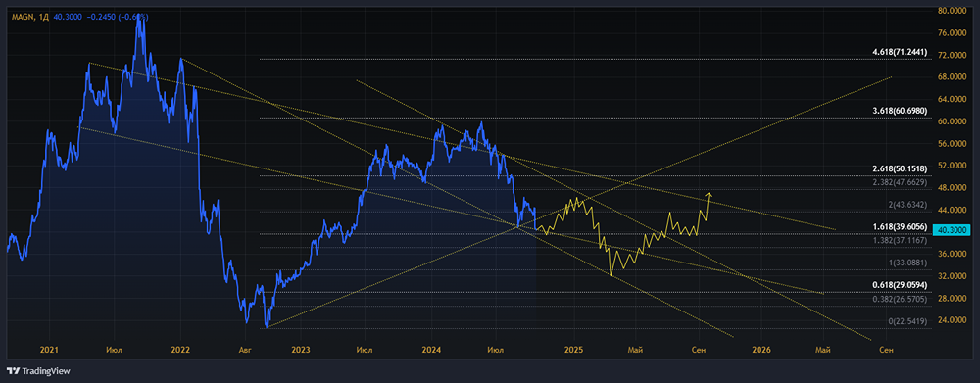
Task: Click the Июл label between 2024 and 2025
Action: pyautogui.click(x=496, y=350)
